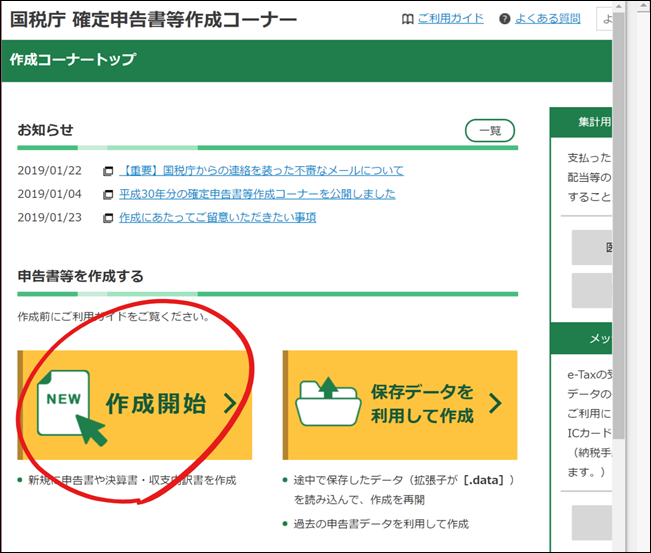The image size is (651, 553).
Task: Click the date 2019/01/22
Action: click(x=49, y=171)
